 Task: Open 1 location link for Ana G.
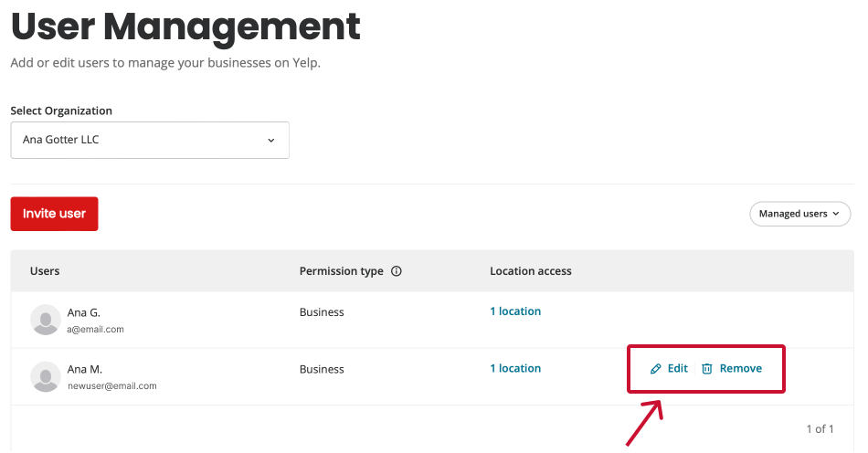[x=515, y=311]
